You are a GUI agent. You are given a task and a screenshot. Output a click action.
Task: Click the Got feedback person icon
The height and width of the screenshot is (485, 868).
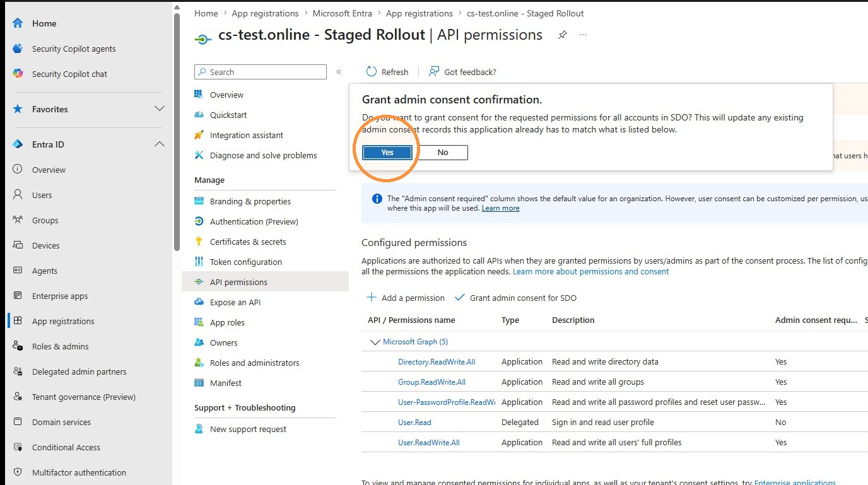(x=434, y=72)
